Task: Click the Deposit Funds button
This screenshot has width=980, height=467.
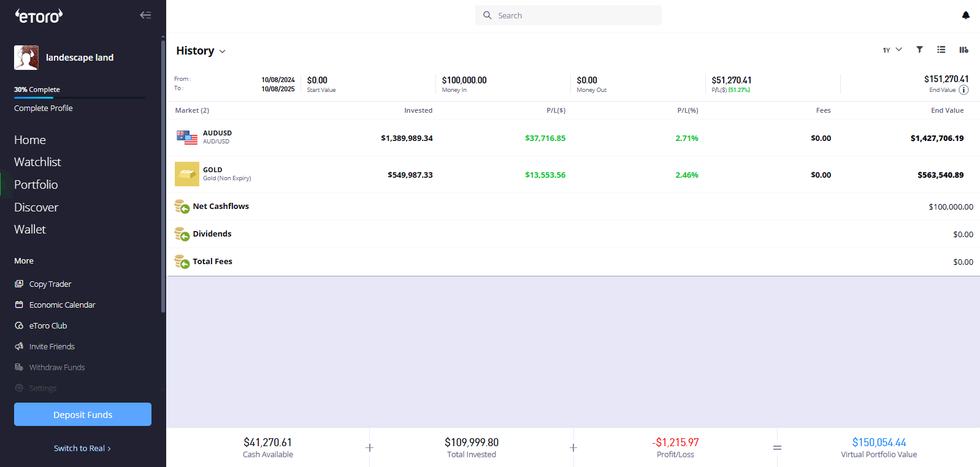Action: tap(83, 414)
